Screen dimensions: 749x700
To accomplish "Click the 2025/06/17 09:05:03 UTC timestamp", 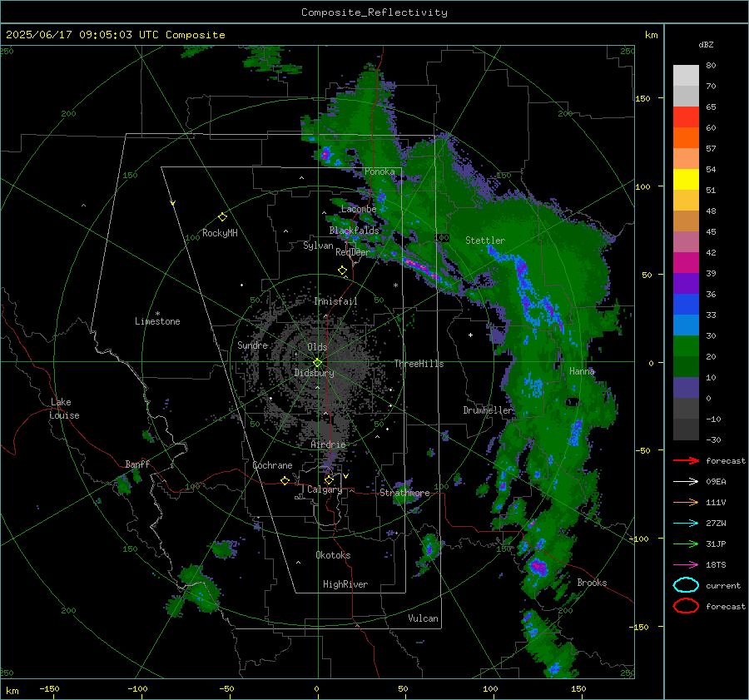I will tap(116, 35).
